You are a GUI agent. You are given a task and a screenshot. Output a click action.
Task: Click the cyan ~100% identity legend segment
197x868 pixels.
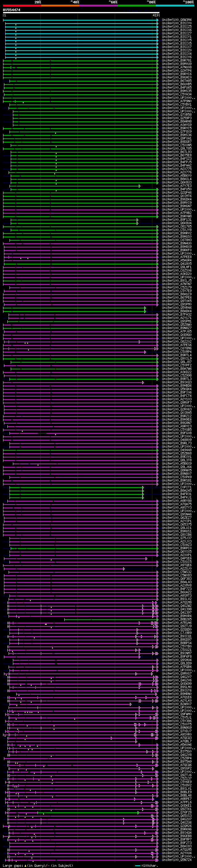(x=175, y=6)
